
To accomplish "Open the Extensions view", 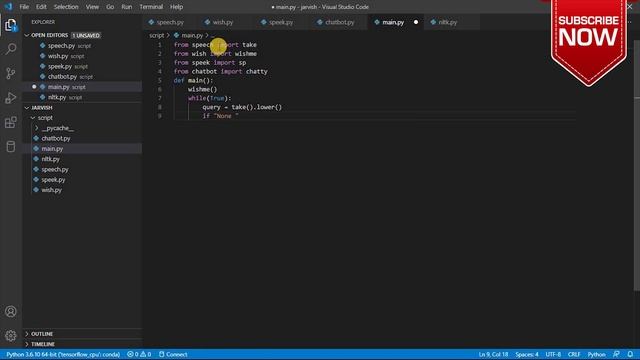I will click(x=11, y=122).
